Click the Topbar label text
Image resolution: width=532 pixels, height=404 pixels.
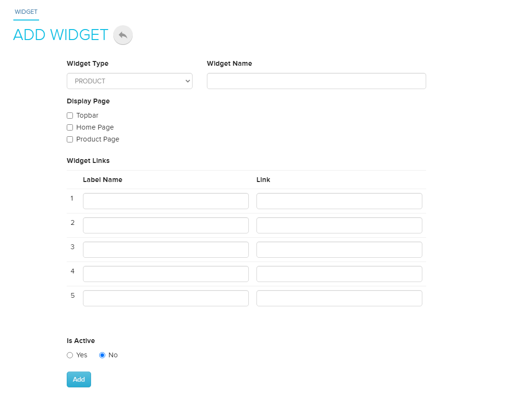(x=87, y=115)
